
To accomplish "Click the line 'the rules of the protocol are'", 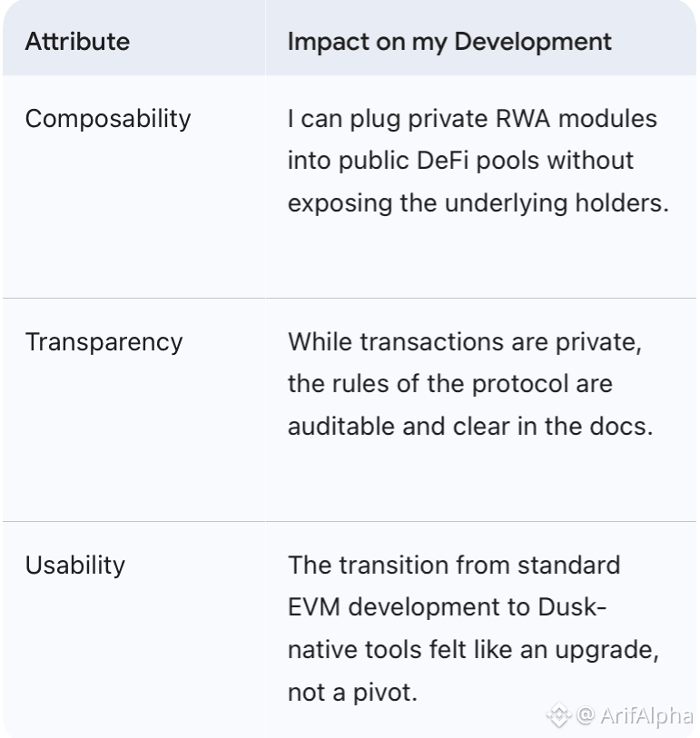I will tap(449, 384).
